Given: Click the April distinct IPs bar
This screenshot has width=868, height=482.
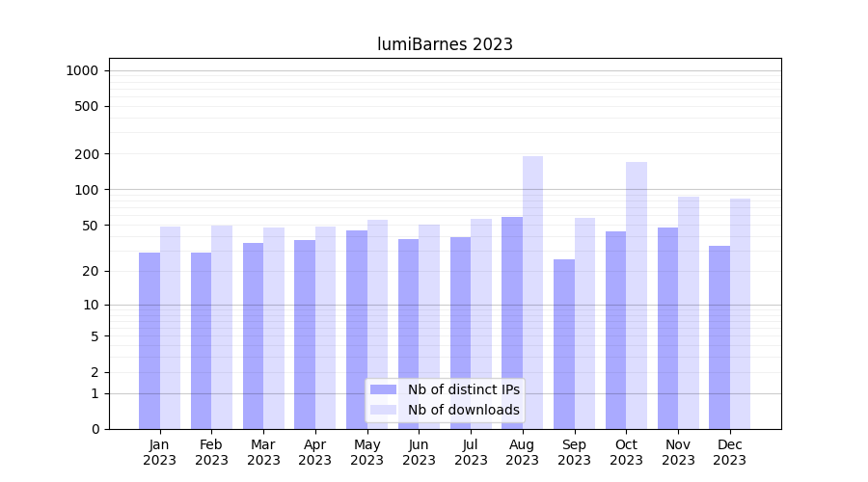Looking at the screenshot, I should (305, 335).
